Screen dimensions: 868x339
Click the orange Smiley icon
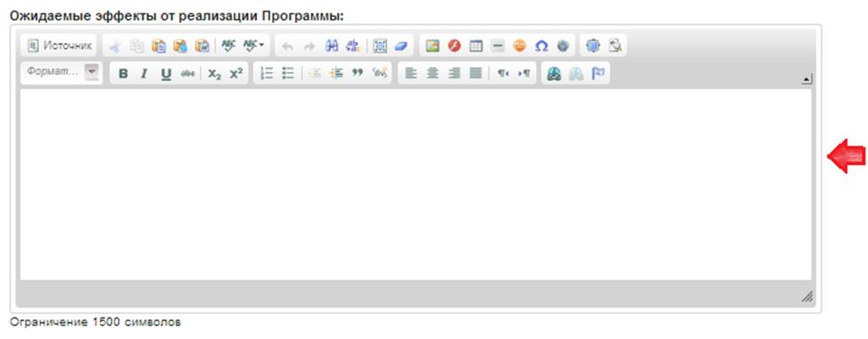pyautogui.click(x=519, y=46)
